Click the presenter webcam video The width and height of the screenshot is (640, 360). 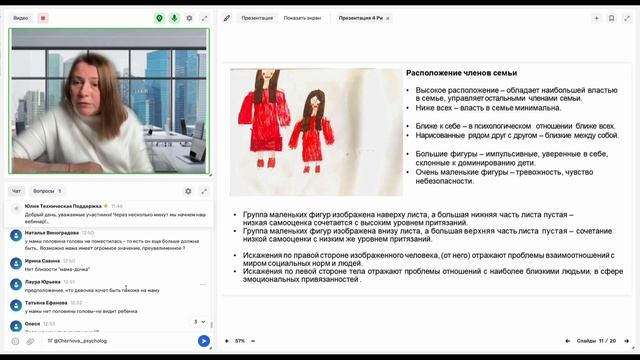pyautogui.click(x=109, y=101)
